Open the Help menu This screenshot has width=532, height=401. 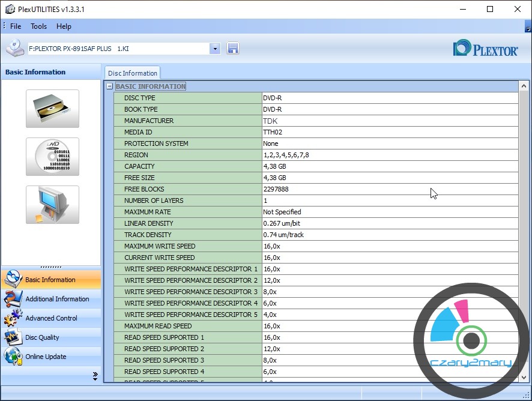click(x=64, y=26)
